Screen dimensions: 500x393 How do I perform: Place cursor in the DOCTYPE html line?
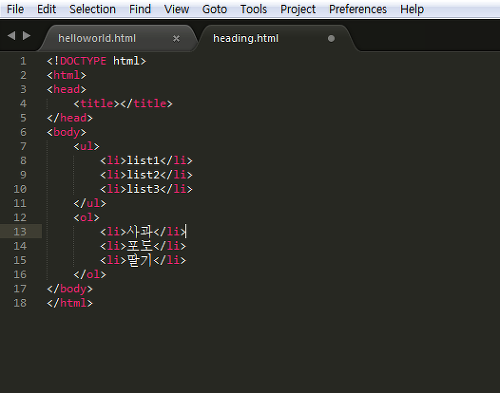click(96, 61)
